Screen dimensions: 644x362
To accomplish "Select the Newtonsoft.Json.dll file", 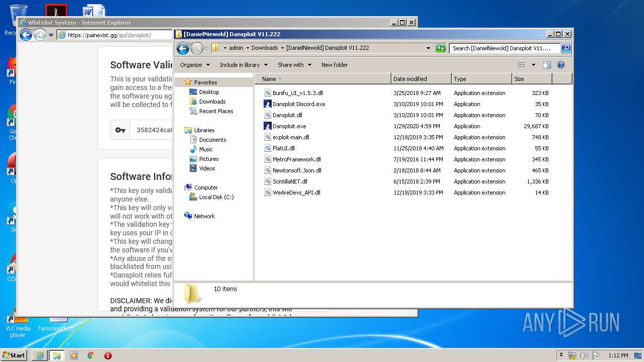I will (297, 170).
